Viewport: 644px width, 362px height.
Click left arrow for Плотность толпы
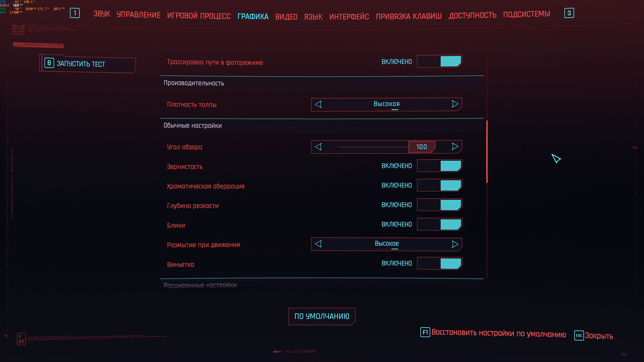[x=318, y=104]
